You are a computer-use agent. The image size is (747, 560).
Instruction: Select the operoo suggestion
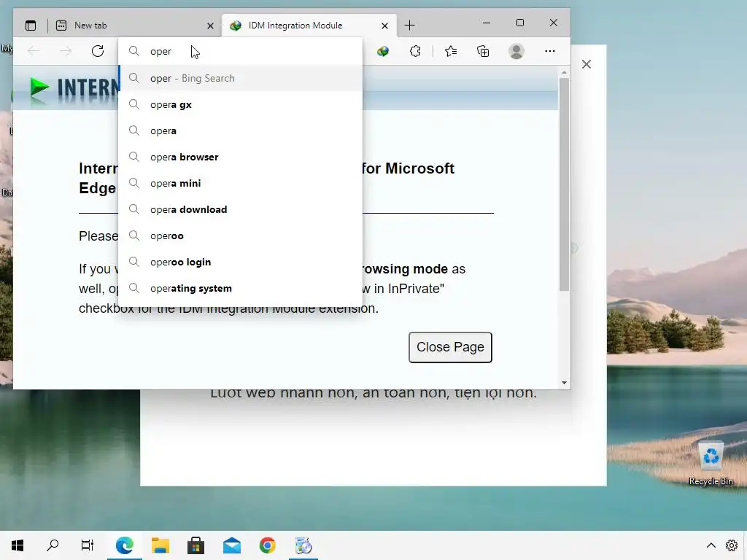coord(241,236)
